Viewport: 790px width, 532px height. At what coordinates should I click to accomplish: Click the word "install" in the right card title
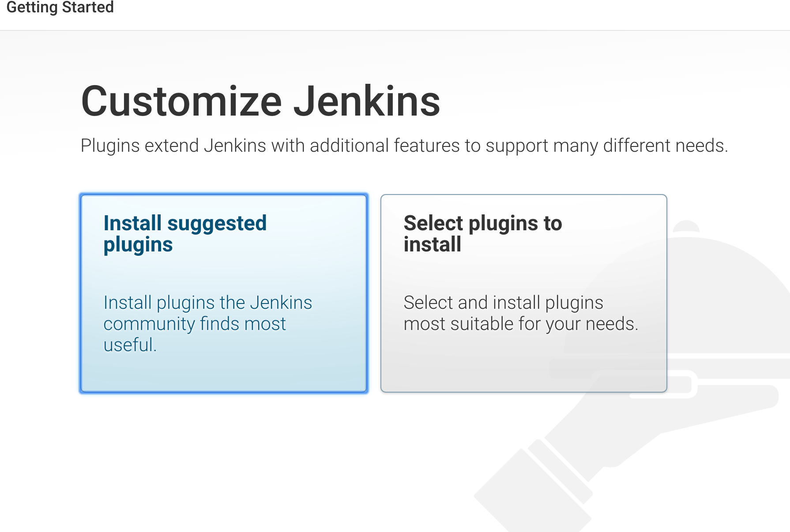pos(432,244)
